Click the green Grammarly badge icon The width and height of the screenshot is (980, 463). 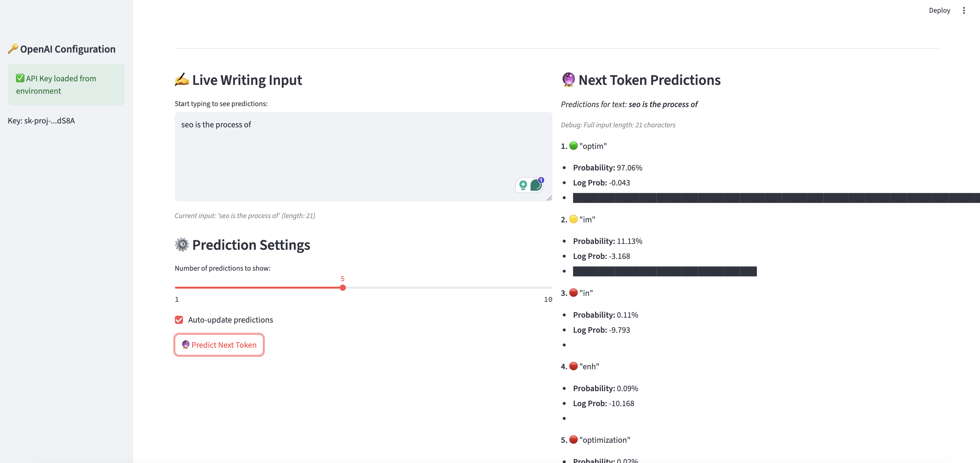[x=536, y=185]
